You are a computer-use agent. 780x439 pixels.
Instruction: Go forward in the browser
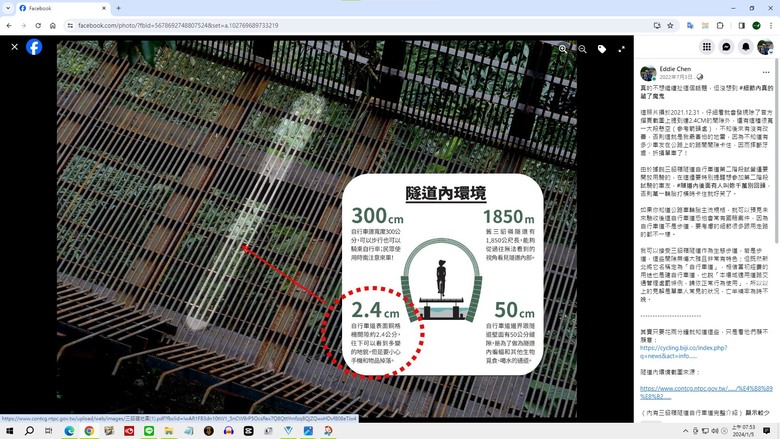click(23, 25)
